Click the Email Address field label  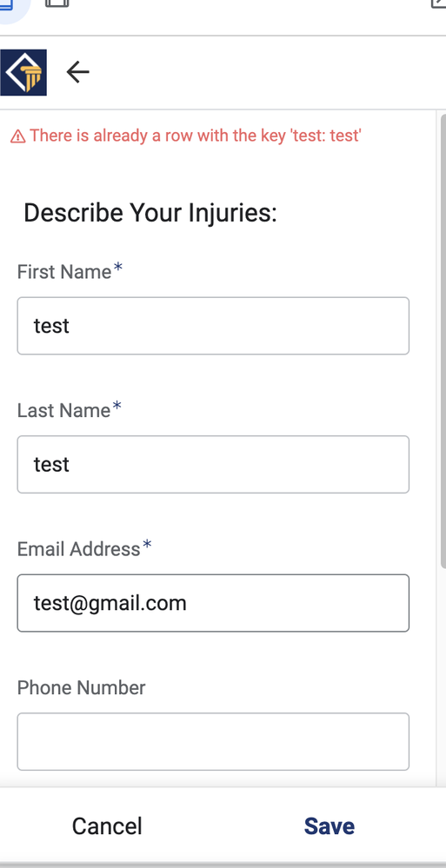click(x=78, y=548)
